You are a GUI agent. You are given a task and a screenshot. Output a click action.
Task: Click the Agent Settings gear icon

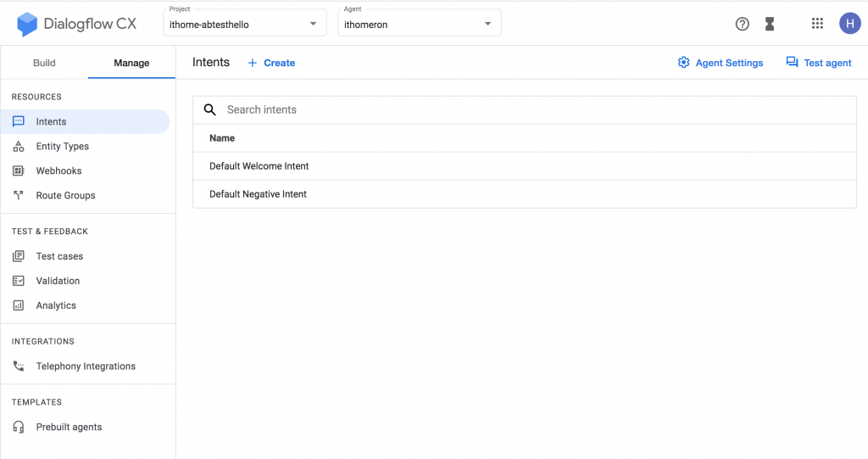pos(684,63)
